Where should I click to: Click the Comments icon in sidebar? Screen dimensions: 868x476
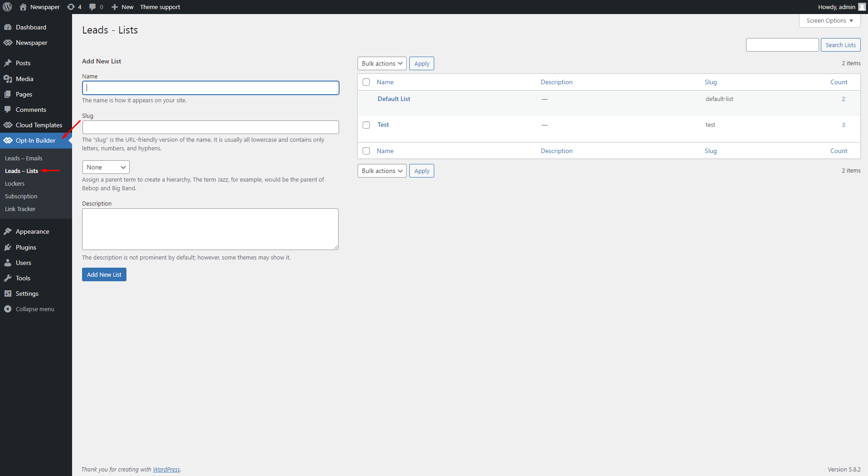click(x=8, y=110)
